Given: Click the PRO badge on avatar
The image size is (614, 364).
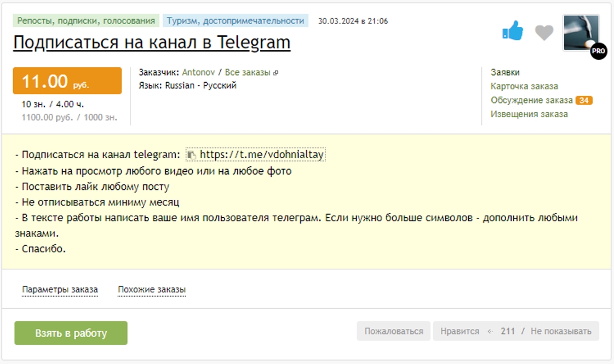Looking at the screenshot, I should tap(598, 51).
